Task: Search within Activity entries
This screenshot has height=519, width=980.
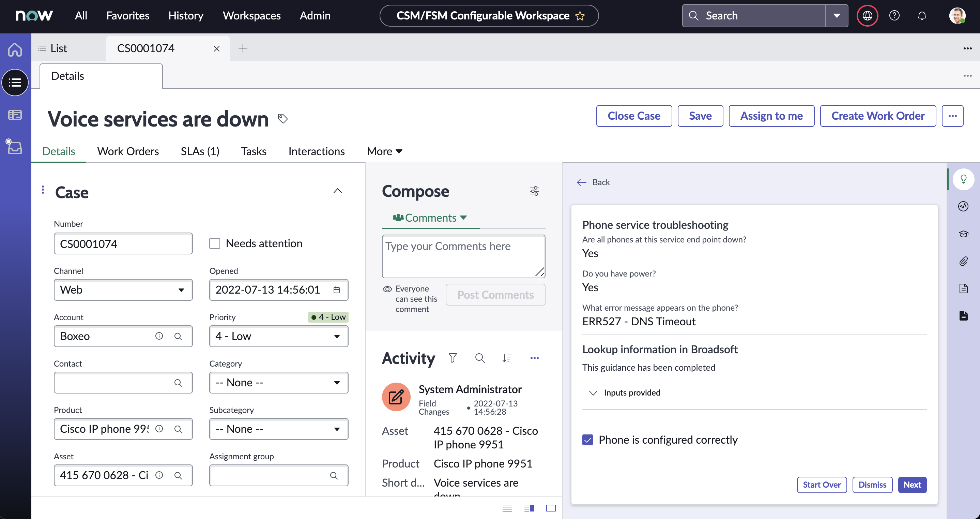Action: (480, 358)
